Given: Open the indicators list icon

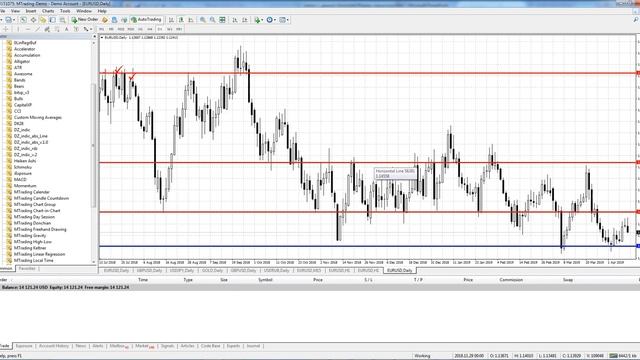Looking at the screenshot, I should (x=258, y=20).
